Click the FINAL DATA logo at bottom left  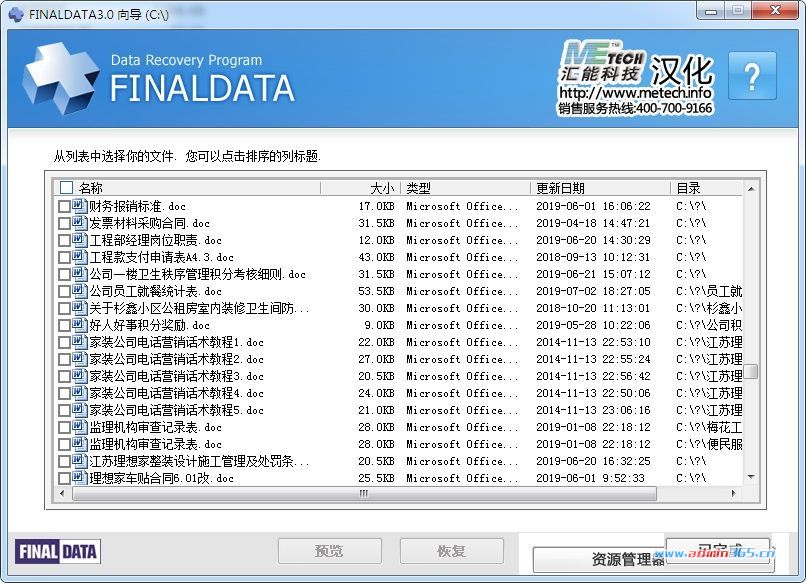tap(58, 552)
